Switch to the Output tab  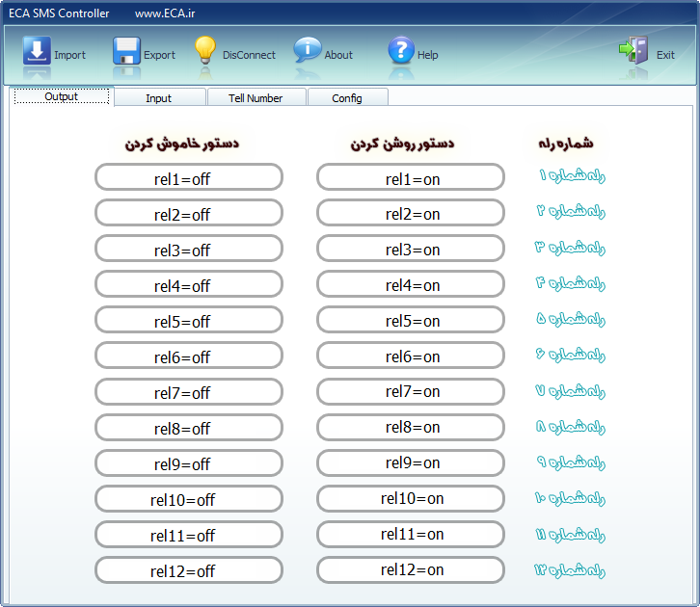(x=62, y=96)
